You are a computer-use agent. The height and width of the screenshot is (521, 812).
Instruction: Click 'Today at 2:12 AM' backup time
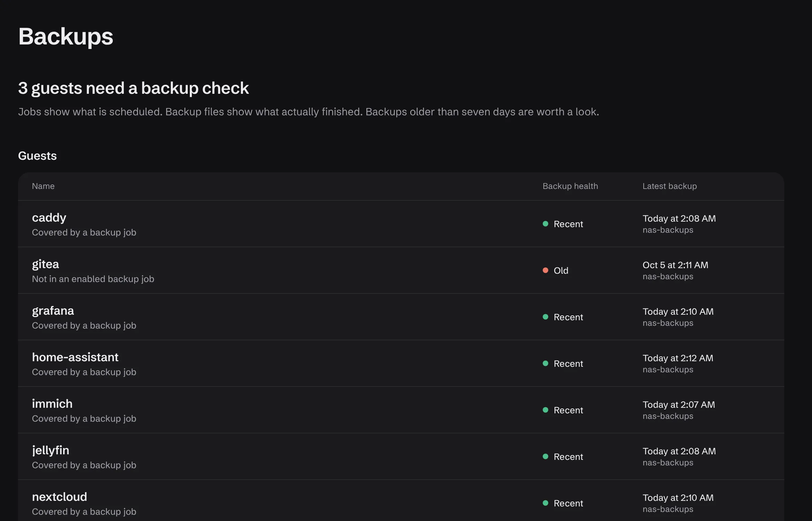(678, 358)
